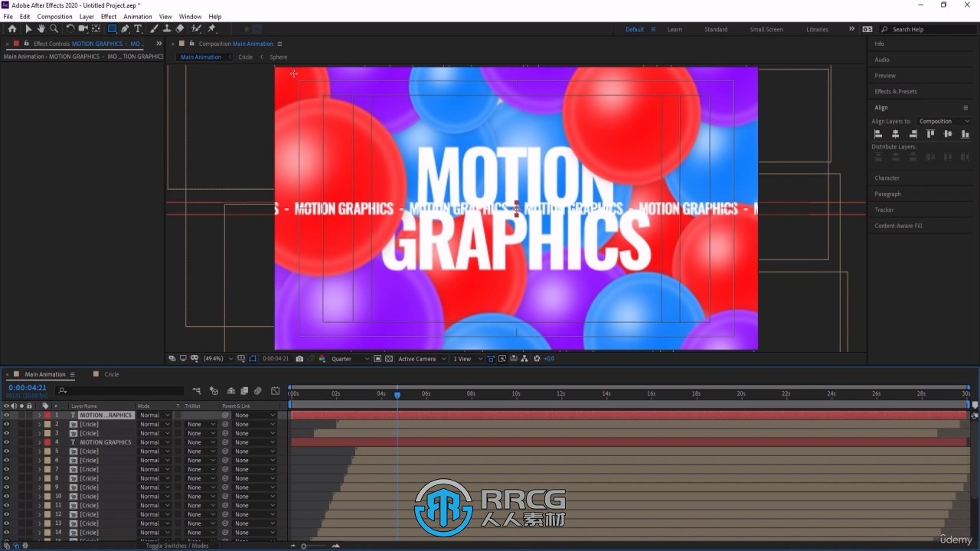The image size is (980, 551).
Task: Select the Eraser tool
Action: (180, 29)
